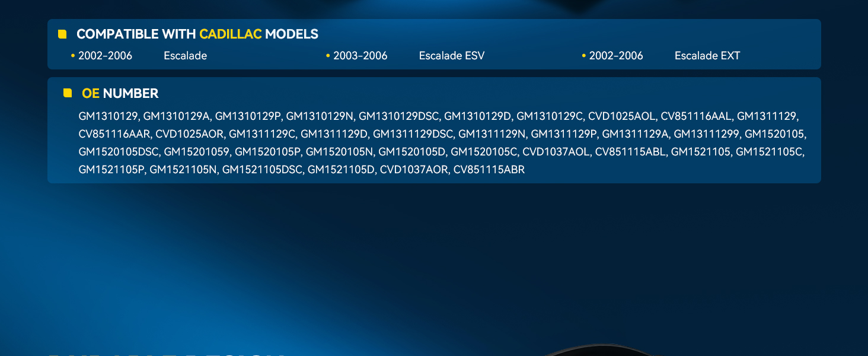868x356 pixels.
Task: Click the "2003-2006" year range
Action: (x=360, y=56)
